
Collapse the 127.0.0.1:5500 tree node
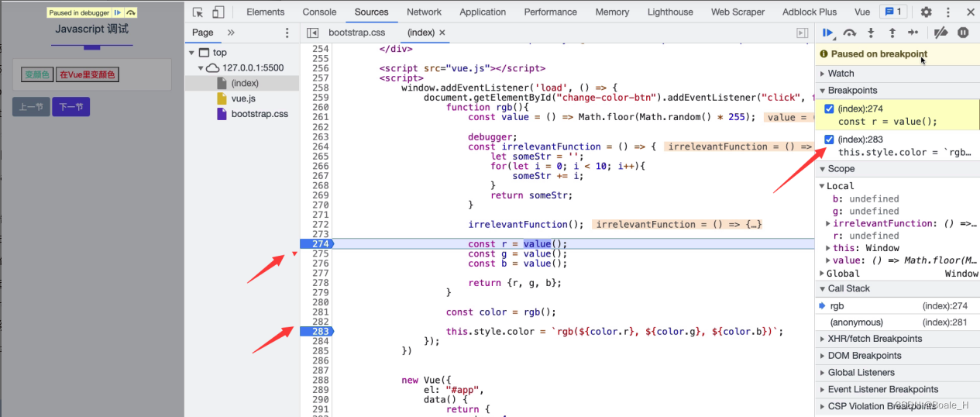point(200,68)
